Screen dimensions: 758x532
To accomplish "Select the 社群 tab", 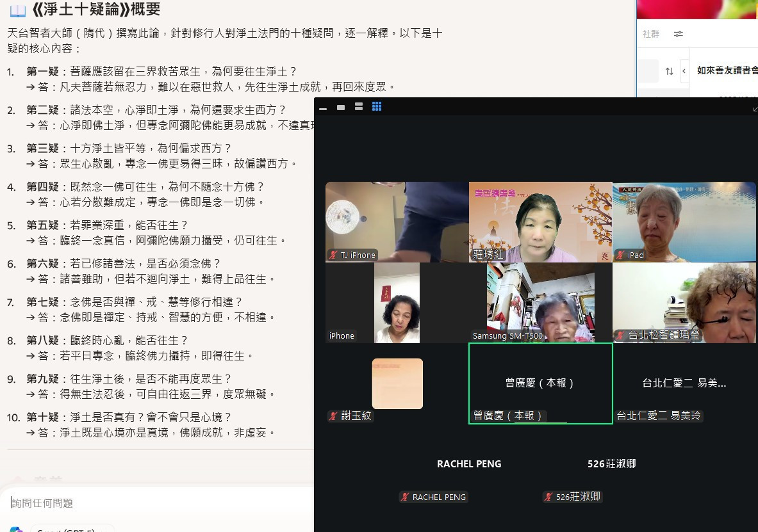I will [x=651, y=34].
